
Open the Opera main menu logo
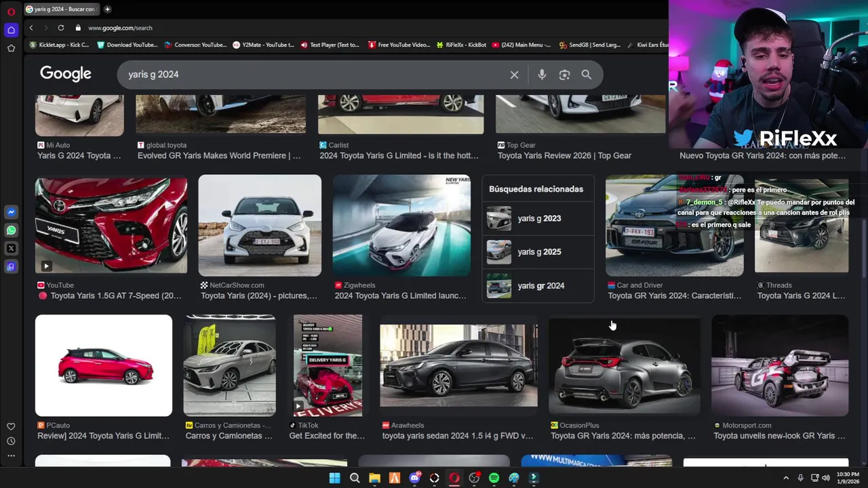coord(11,12)
